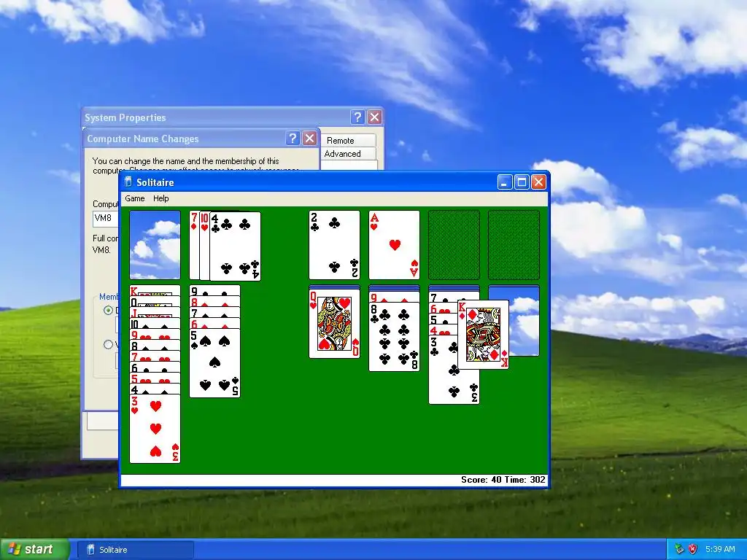Viewport: 747px width, 560px height.
Task: Maximize the Solitaire window
Action: pyautogui.click(x=522, y=182)
